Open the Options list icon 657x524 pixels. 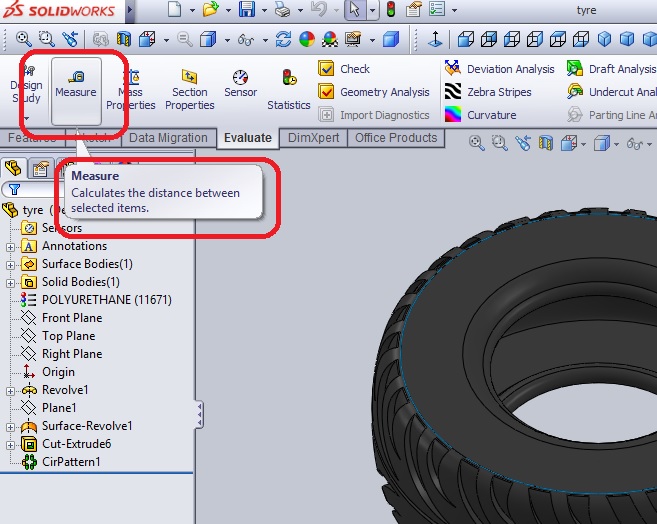[x=437, y=9]
